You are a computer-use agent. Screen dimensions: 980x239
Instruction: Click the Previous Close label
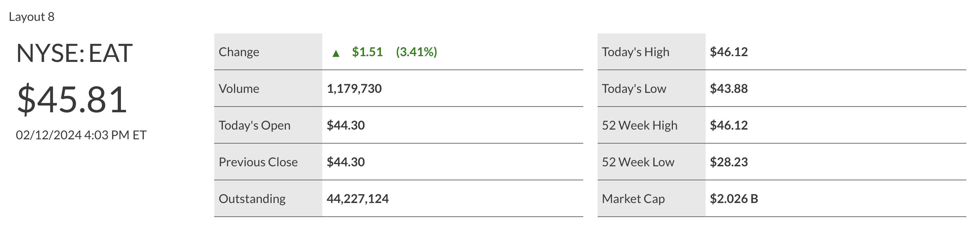point(258,162)
